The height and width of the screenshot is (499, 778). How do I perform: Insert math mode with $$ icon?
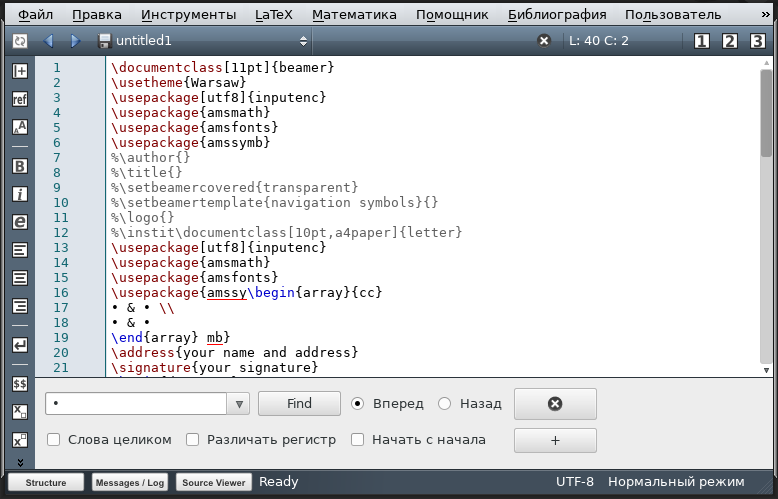[20, 384]
